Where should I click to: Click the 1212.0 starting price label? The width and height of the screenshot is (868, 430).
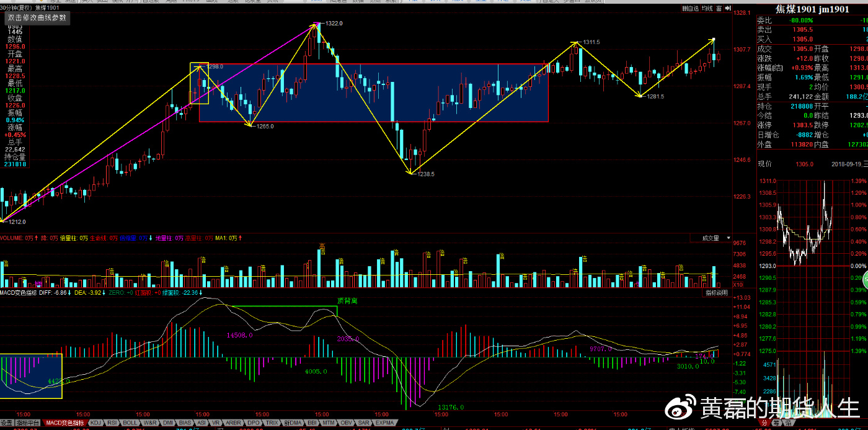[17, 222]
